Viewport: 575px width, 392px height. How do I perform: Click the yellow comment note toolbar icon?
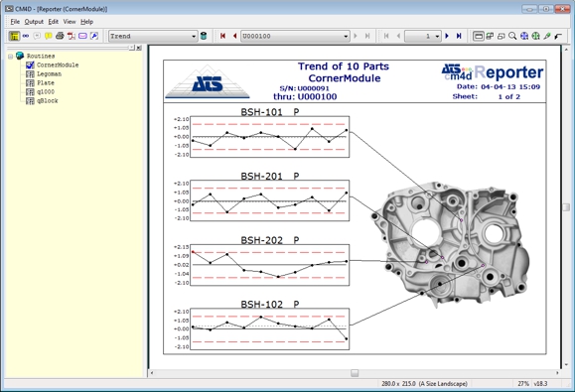tap(49, 36)
